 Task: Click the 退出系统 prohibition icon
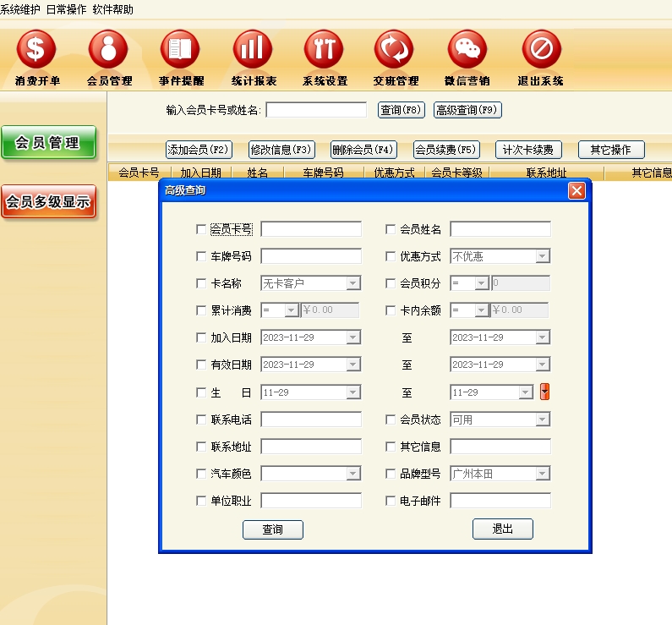[541, 50]
